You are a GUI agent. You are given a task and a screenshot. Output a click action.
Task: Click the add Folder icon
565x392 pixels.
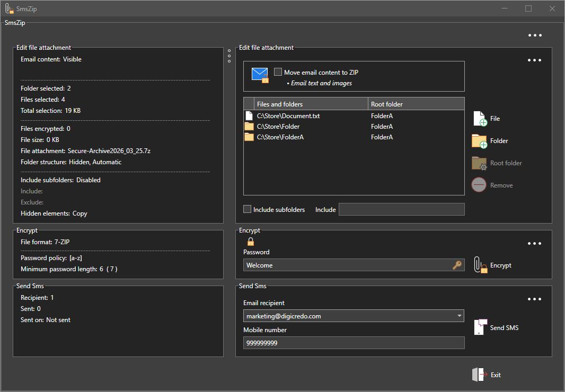[479, 141]
